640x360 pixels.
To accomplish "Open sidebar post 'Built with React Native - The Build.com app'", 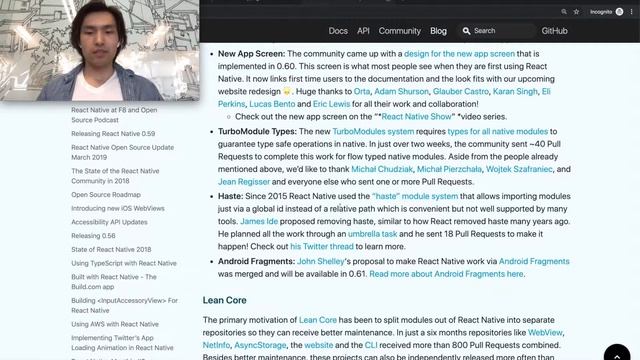I will 114,282.
